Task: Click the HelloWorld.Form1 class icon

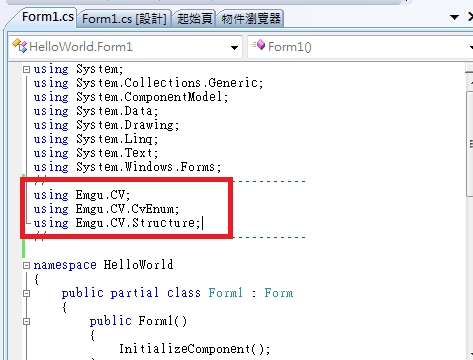Action: pos(19,46)
